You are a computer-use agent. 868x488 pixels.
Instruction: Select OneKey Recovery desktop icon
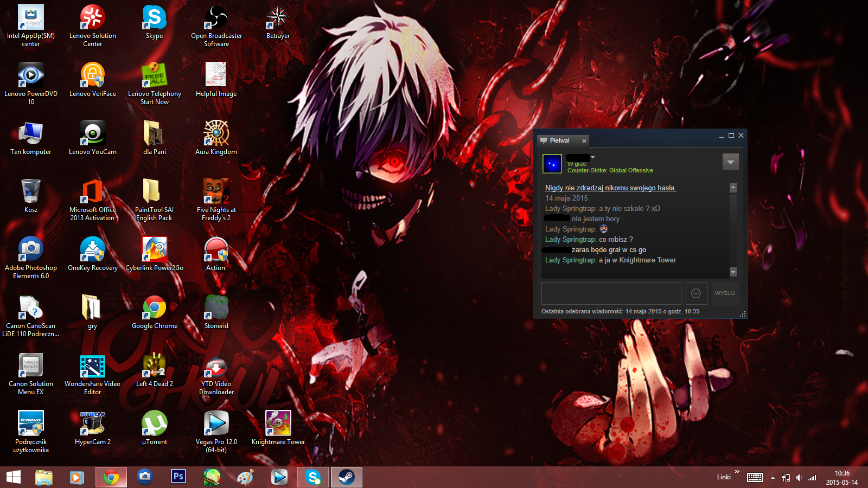pyautogui.click(x=93, y=254)
